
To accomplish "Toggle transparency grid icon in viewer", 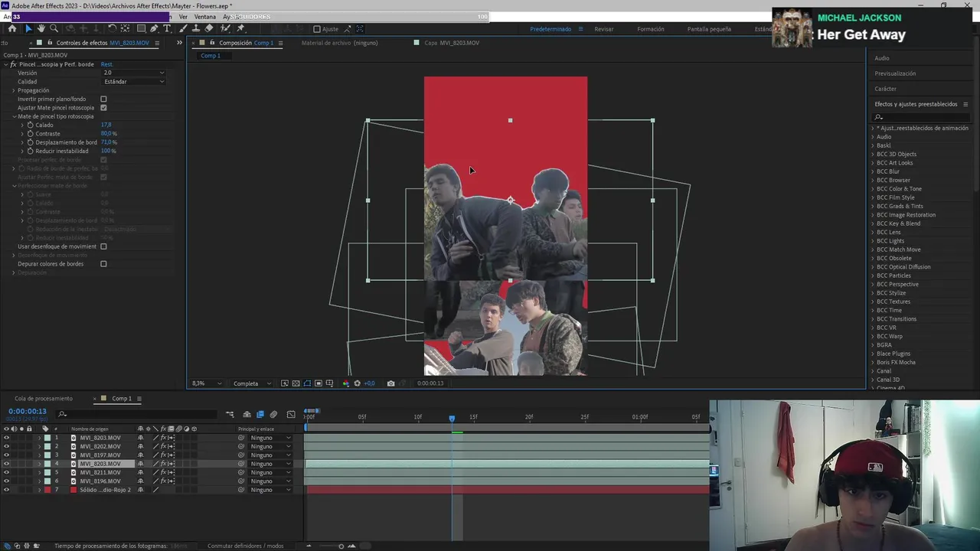I will tap(296, 383).
